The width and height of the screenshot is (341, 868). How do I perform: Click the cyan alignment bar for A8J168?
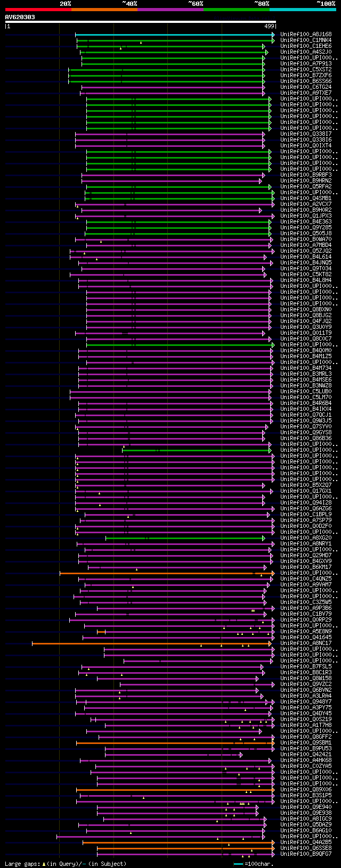click(175, 35)
